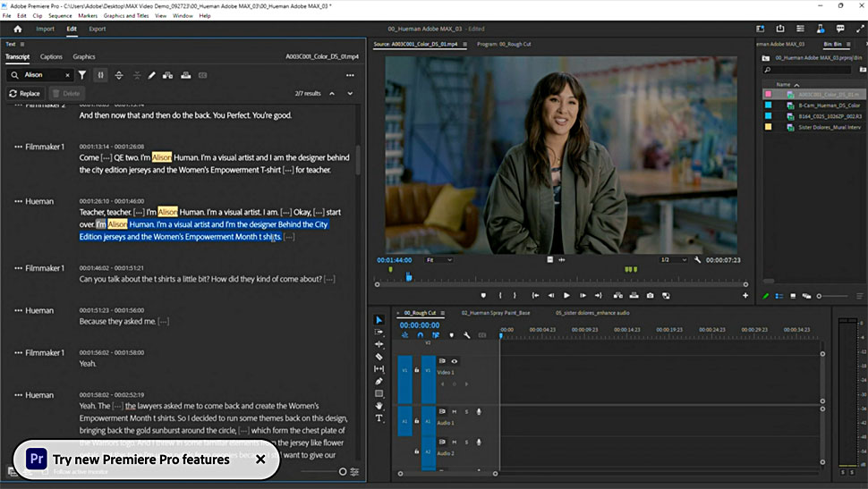Viewport: 868px width, 489px height.
Task: Clear the Alison search field
Action: pyautogui.click(x=67, y=75)
